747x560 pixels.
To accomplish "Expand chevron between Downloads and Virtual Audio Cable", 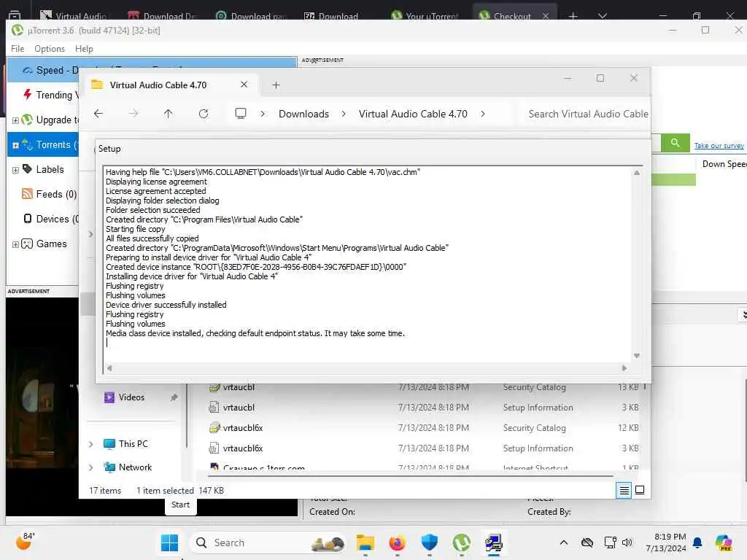I will coord(344,114).
